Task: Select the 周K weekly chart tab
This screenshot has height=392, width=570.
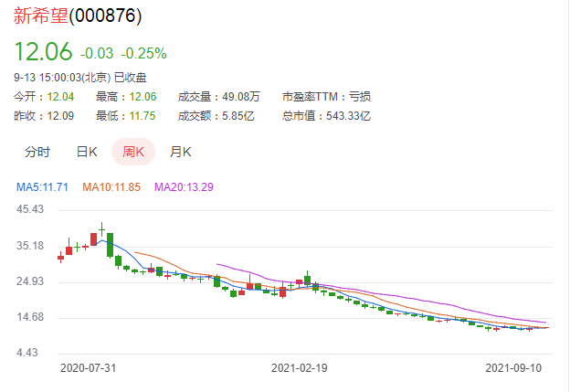Action: click(x=133, y=152)
